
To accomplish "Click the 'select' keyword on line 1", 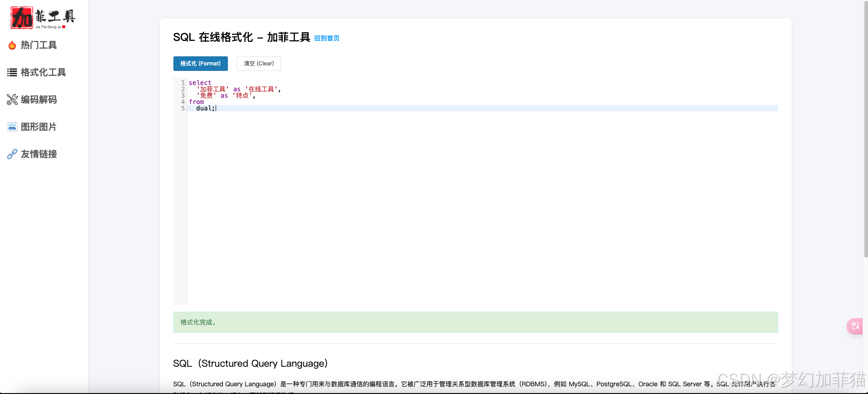I will coord(200,83).
